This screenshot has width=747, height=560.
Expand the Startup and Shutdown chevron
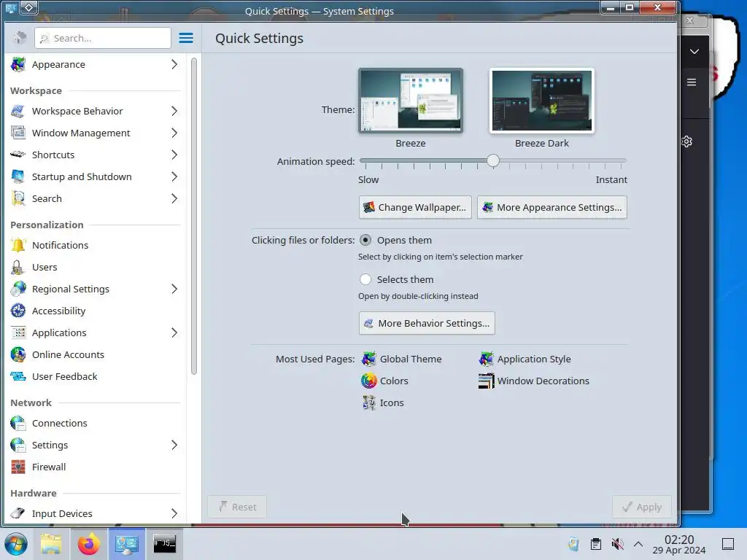[174, 176]
